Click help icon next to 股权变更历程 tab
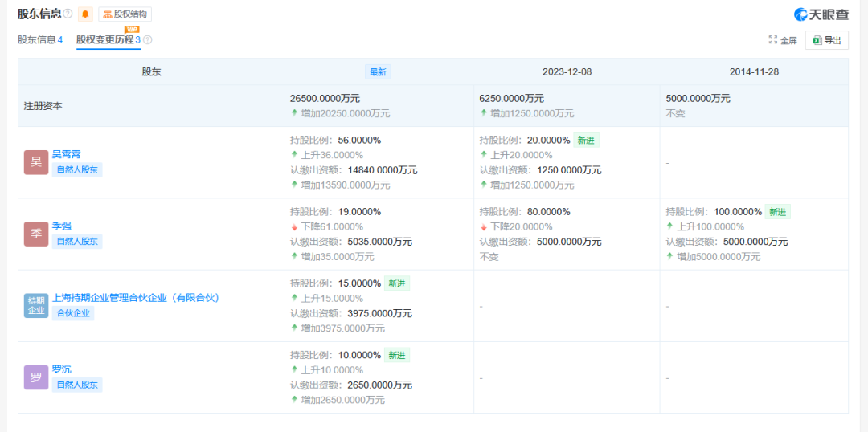This screenshot has height=432, width=868. pos(148,39)
